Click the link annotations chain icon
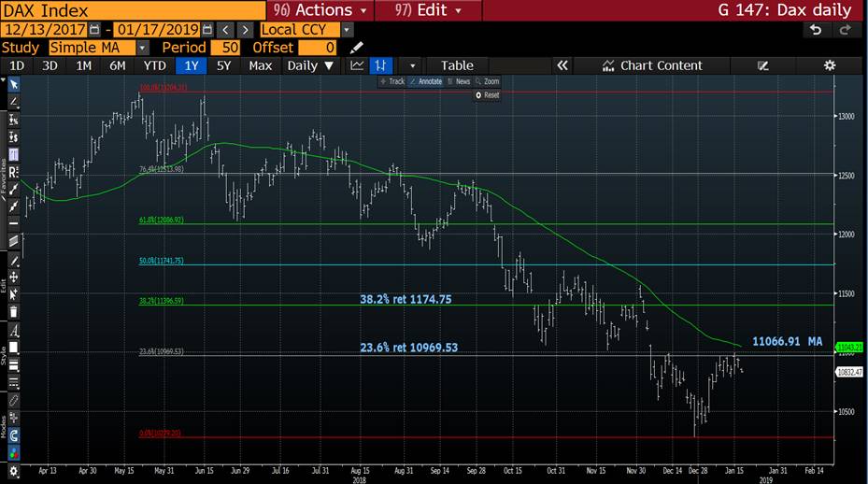Screen dimensions: 868x484 (14, 401)
